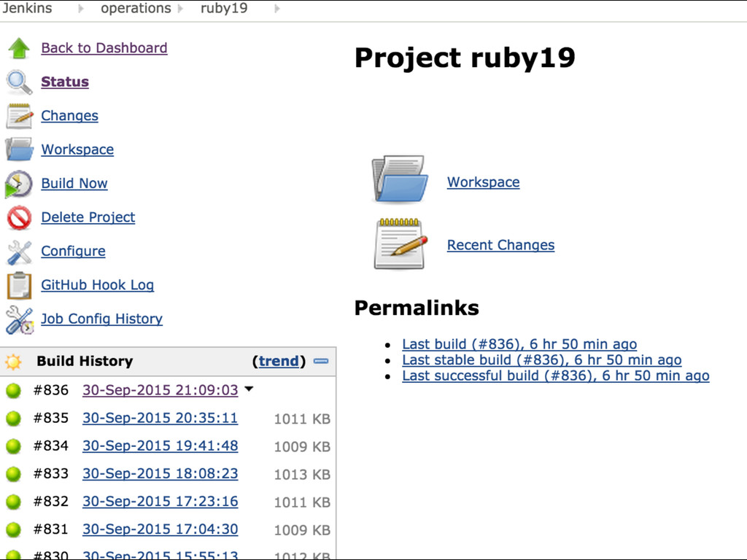Click the Configure tools icon
747x560 pixels.
coord(19,252)
